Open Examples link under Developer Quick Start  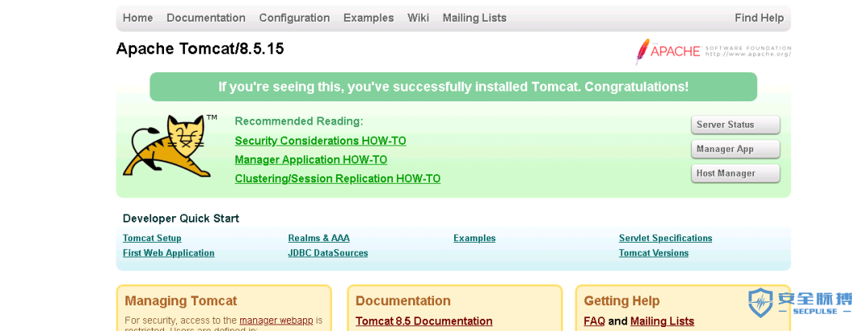(474, 238)
